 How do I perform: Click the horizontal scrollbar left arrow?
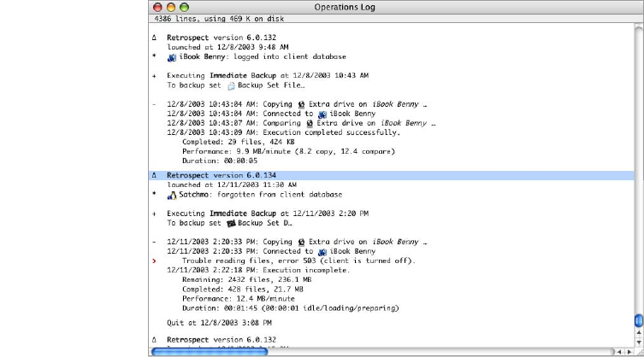click(x=619, y=352)
